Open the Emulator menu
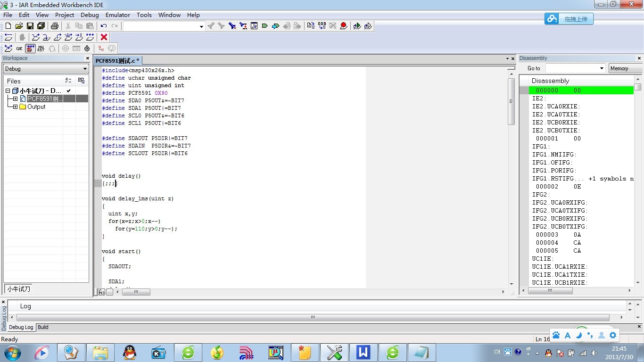Image resolution: width=644 pixels, height=362 pixels. [x=118, y=15]
